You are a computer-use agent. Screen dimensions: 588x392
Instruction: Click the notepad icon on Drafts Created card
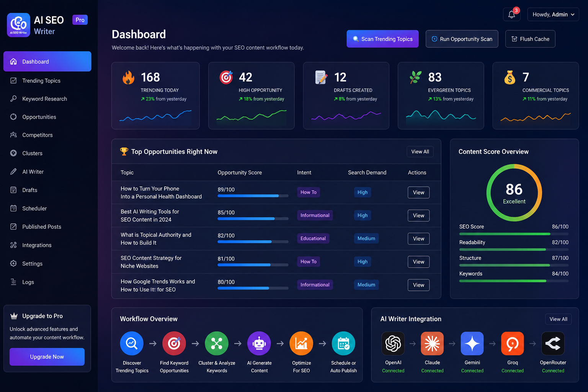[321, 77]
